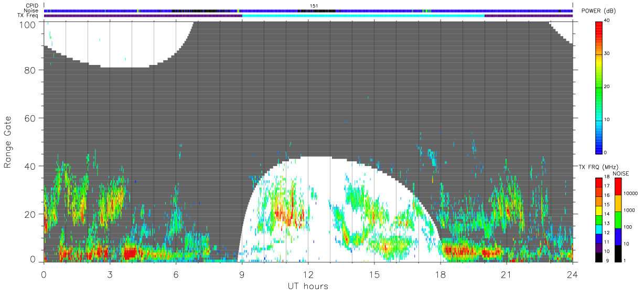Screen dimensions: 644x297
Task: Click black noise swatch between 1 and 10
Action: coord(619,254)
